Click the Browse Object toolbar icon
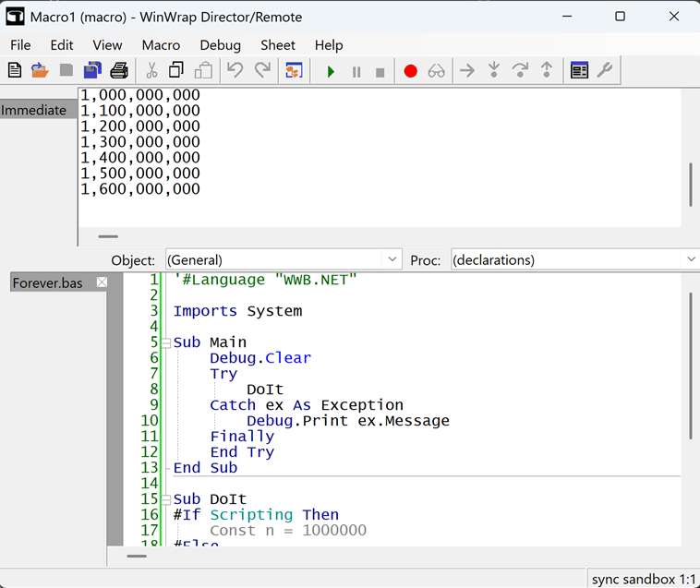 (579, 70)
